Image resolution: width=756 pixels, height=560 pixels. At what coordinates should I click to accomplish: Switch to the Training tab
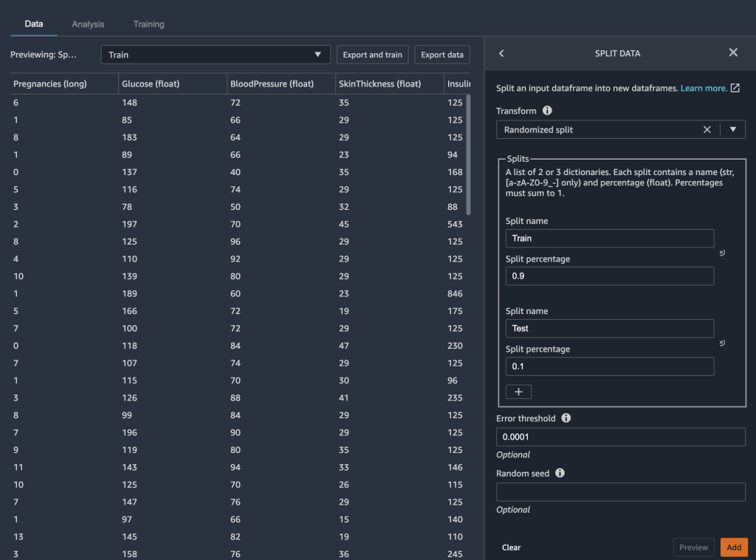[148, 24]
